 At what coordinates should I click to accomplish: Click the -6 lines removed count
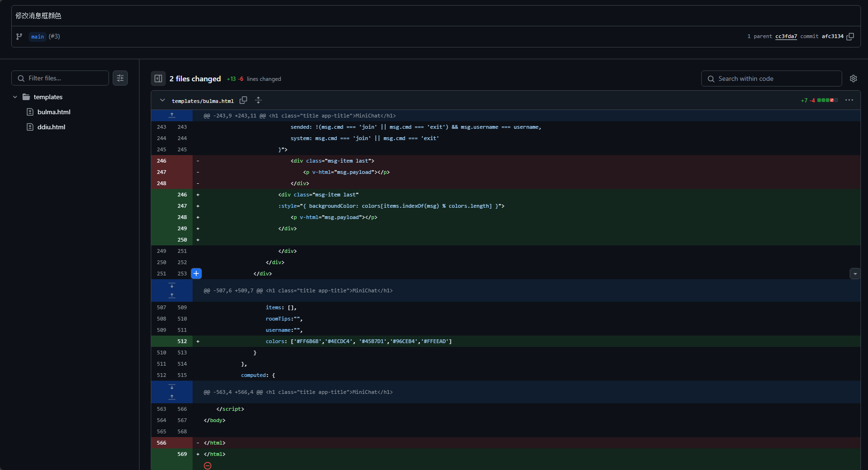coord(240,79)
